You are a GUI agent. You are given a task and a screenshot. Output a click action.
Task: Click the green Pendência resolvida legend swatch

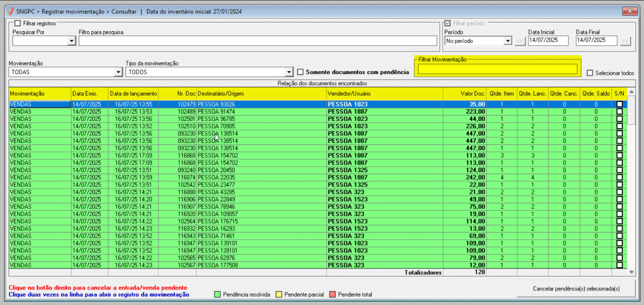tap(218, 294)
